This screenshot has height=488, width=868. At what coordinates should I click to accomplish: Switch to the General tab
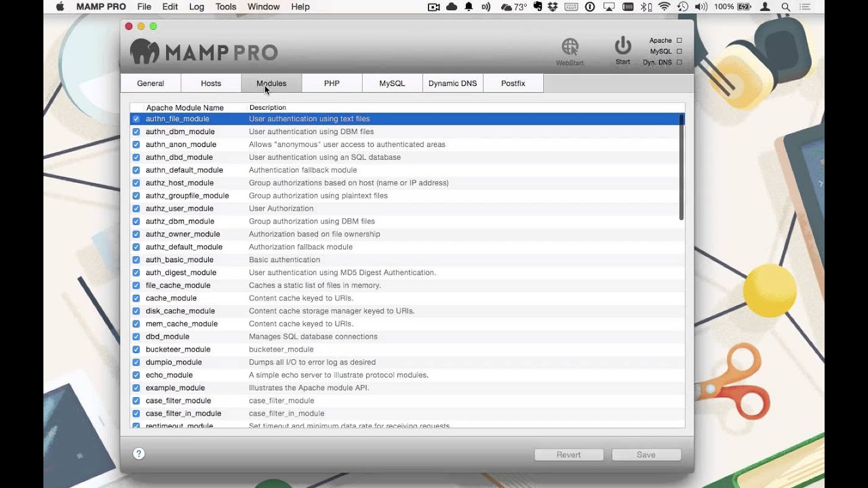click(151, 83)
